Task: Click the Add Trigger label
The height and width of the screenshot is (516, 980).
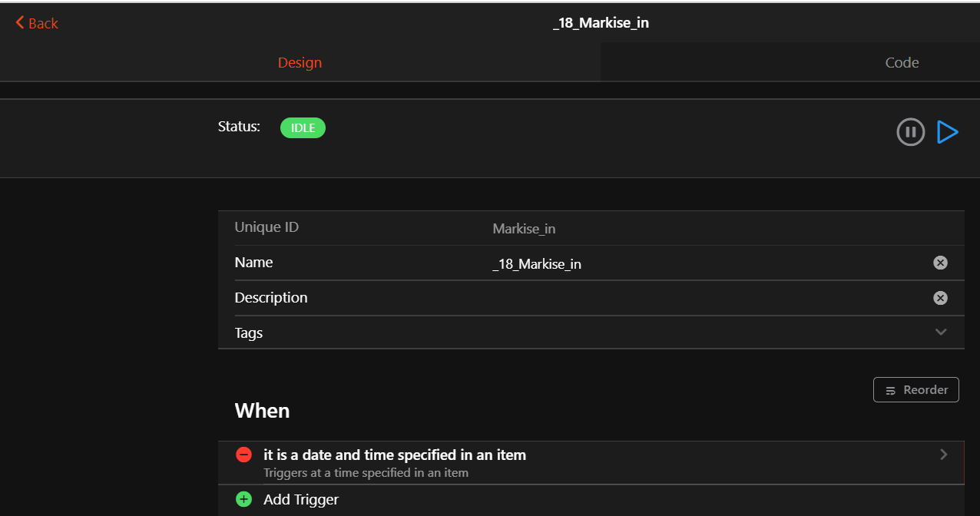Action: coord(301,500)
